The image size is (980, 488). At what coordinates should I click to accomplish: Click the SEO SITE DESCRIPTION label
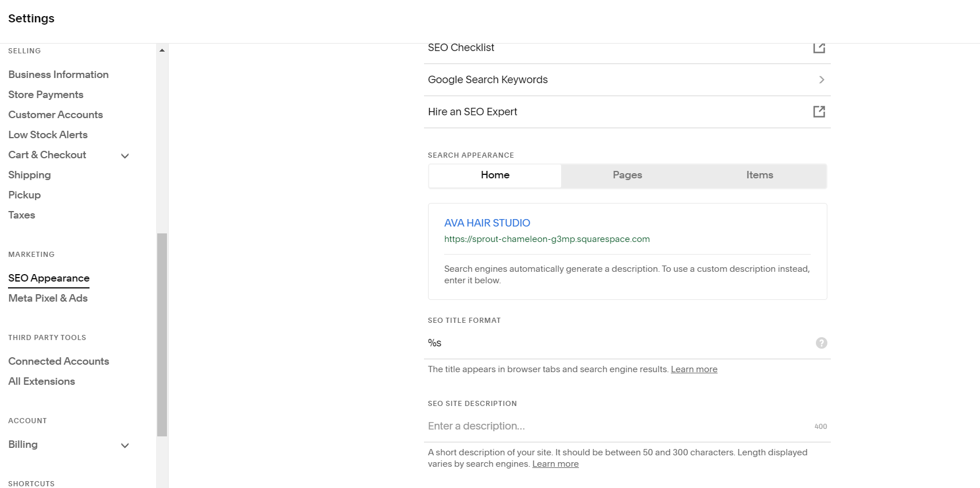(x=472, y=404)
